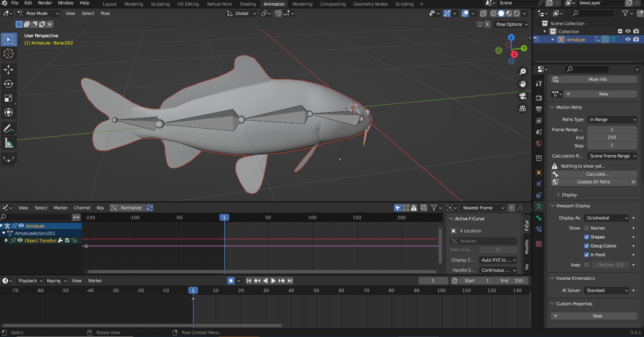
Task: Hide Armature in viewport via outliner eye
Action: tap(628, 39)
